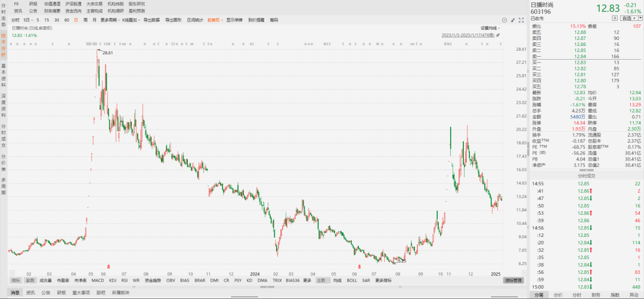Select the SAR main-chart indicator
644x299 pixels.
click(x=366, y=280)
